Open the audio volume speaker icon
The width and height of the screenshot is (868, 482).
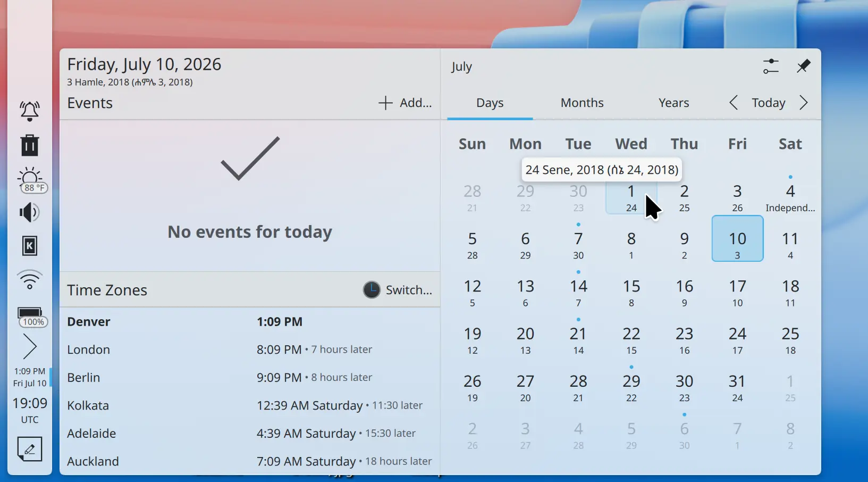coord(30,212)
